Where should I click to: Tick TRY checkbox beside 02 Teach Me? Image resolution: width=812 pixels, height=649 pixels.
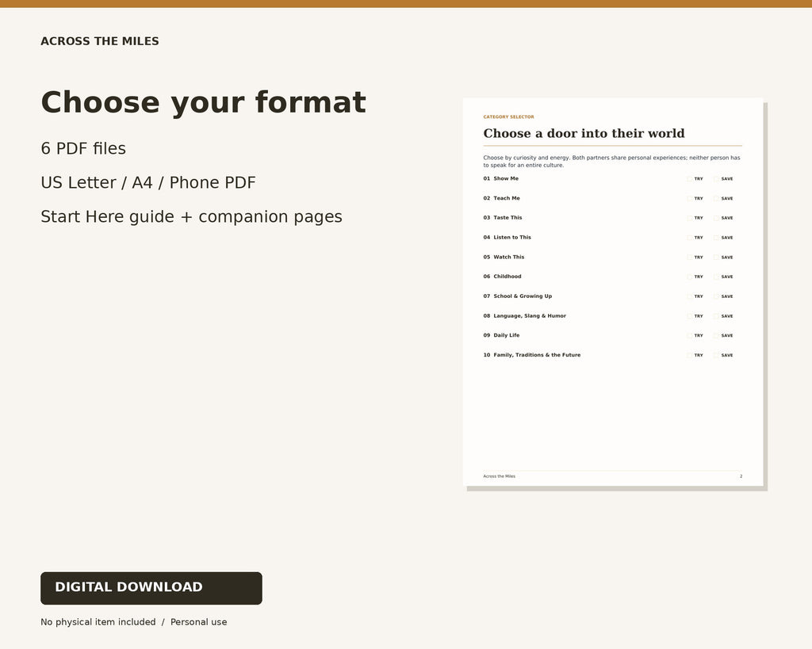[690, 198]
